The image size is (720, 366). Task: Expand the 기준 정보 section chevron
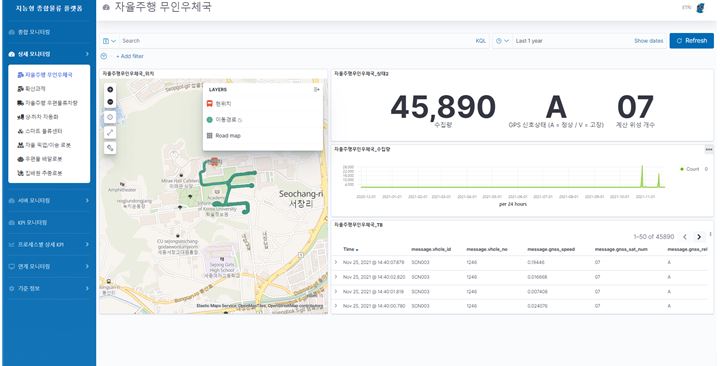click(x=87, y=288)
